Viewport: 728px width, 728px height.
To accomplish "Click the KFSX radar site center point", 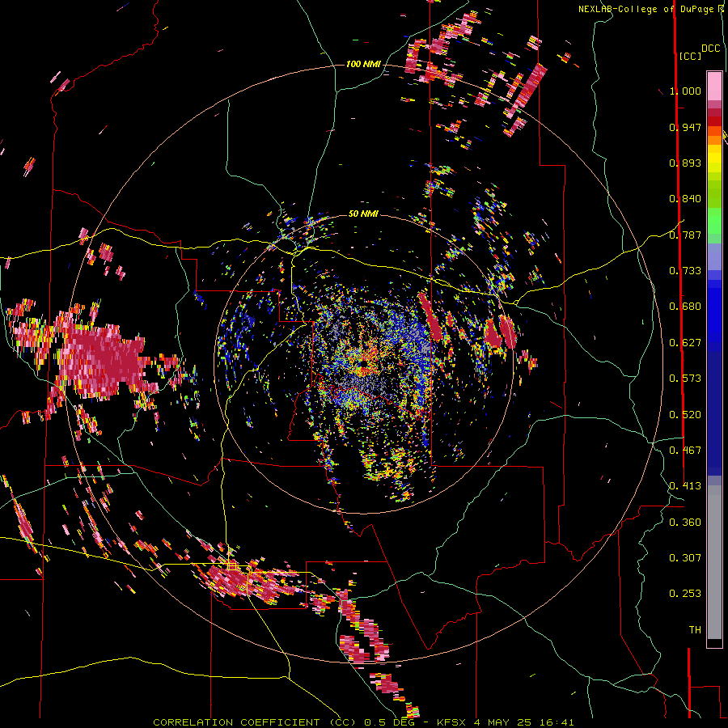I will click(x=363, y=363).
